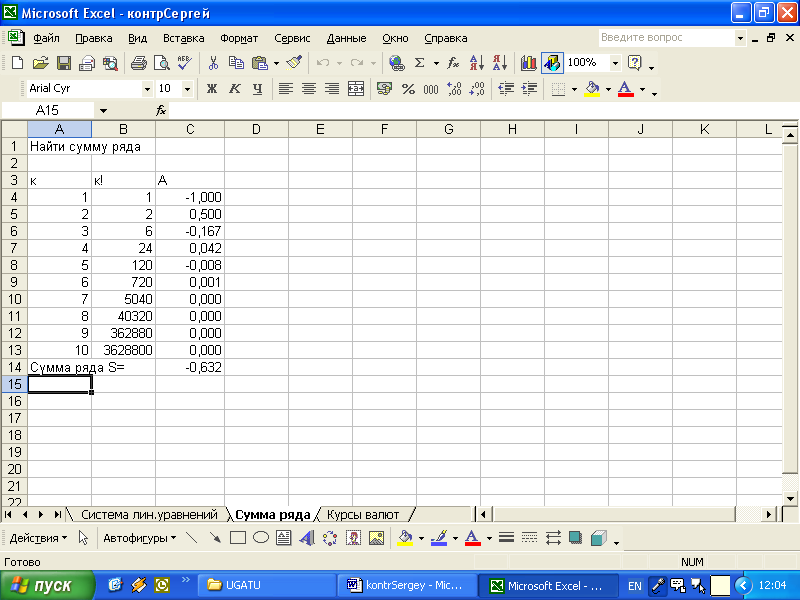Align cell text right

pyautogui.click(x=332, y=89)
